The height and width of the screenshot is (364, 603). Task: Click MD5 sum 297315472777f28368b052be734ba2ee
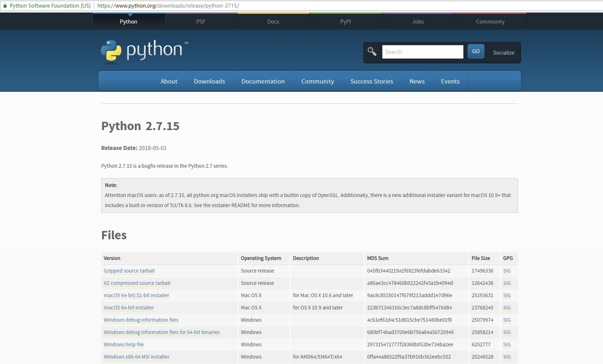coord(410,344)
